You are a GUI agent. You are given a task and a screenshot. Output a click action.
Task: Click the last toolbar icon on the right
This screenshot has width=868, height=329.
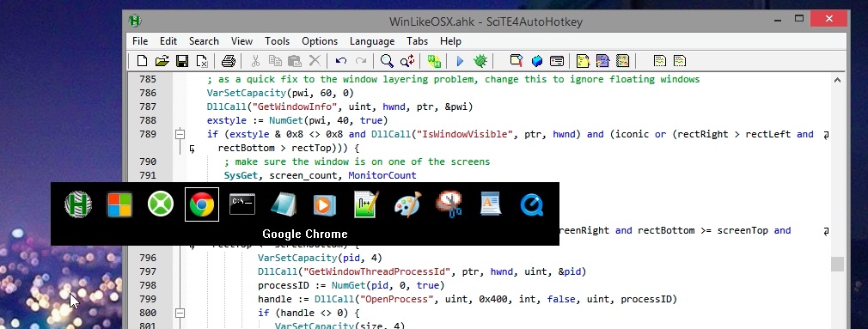pos(679,61)
